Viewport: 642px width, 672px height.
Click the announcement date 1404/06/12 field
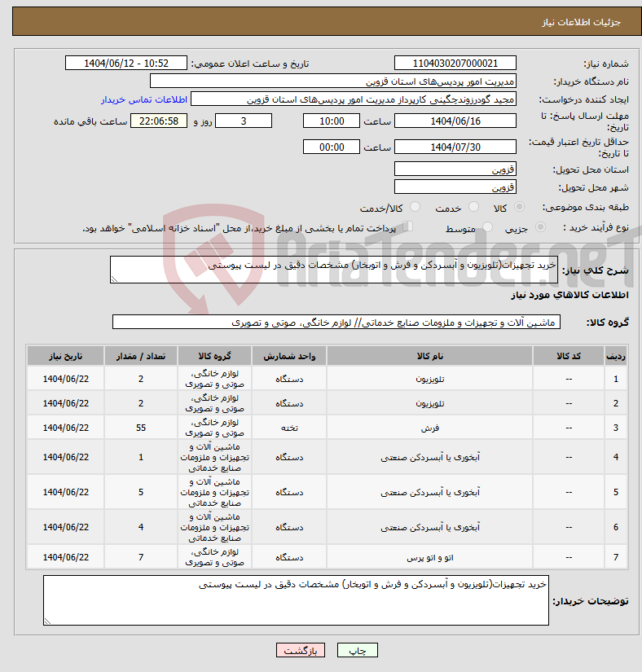[x=126, y=63]
